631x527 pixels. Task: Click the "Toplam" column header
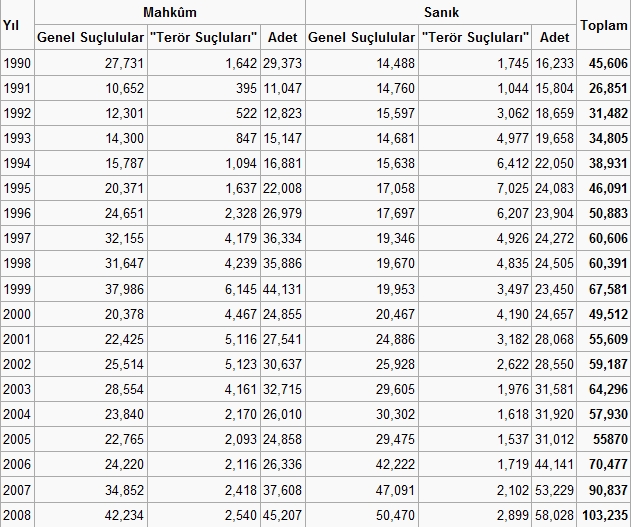pyautogui.click(x=603, y=24)
